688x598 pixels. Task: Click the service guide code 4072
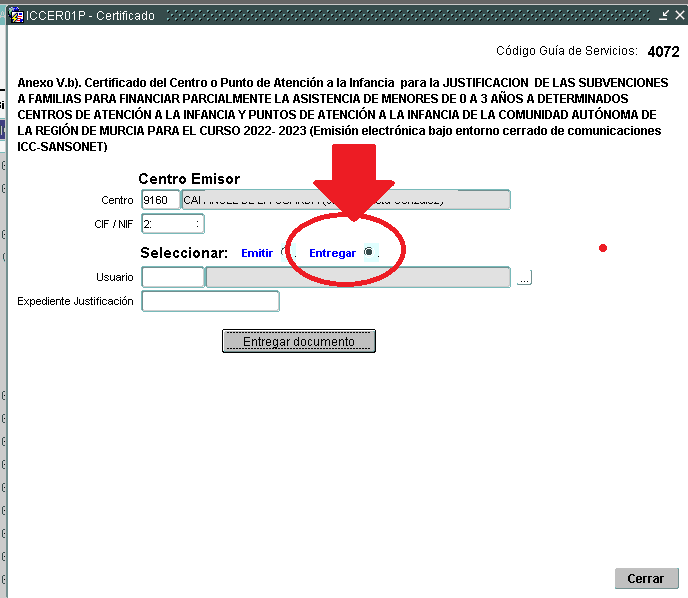click(663, 51)
